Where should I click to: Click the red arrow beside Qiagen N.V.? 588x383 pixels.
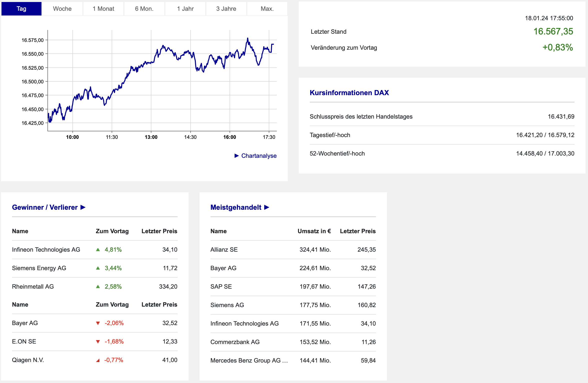tap(98, 360)
